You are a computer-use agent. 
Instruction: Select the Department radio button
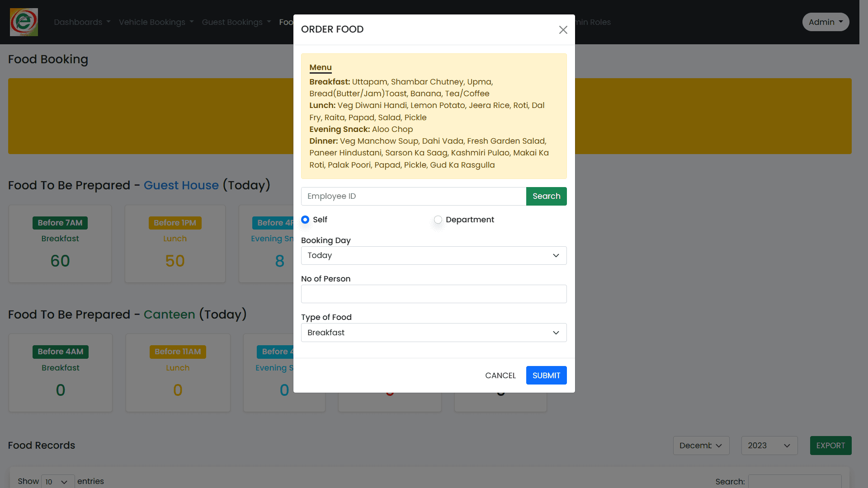pyautogui.click(x=438, y=220)
